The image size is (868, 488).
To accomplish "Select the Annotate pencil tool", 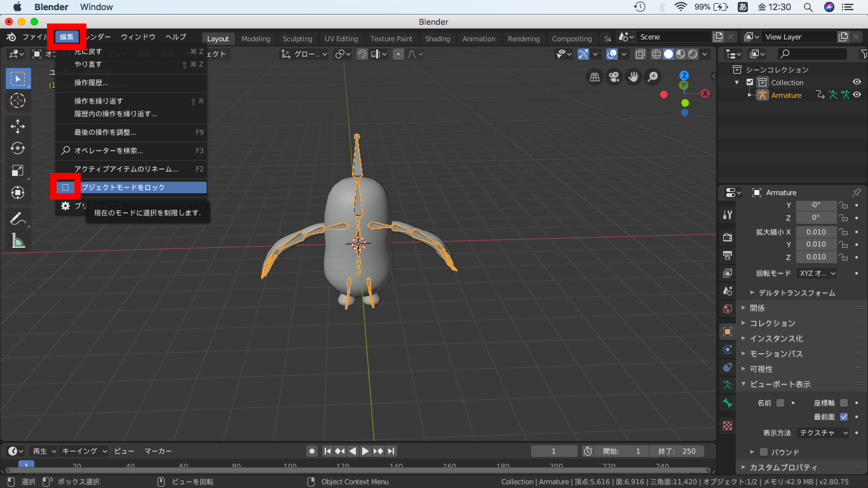I will (x=18, y=219).
